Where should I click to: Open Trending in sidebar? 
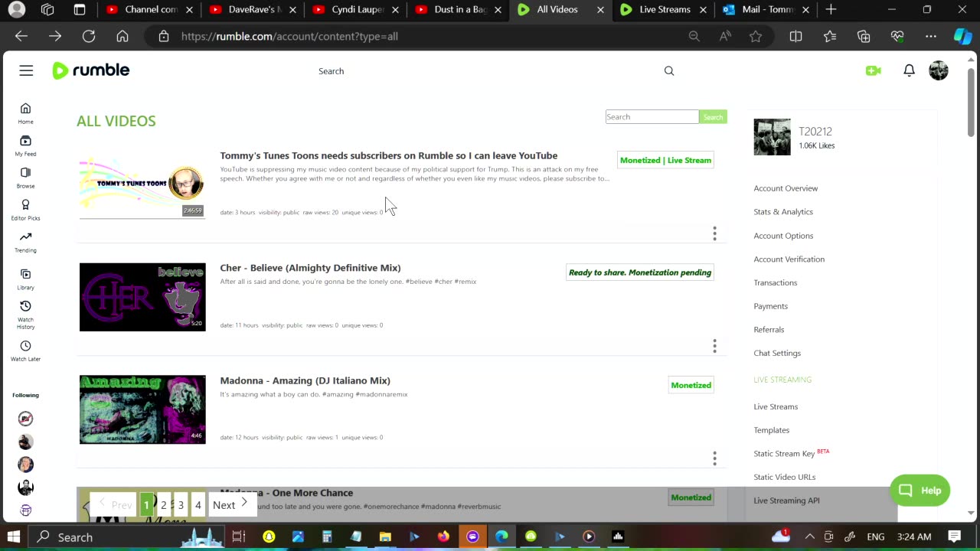25,242
